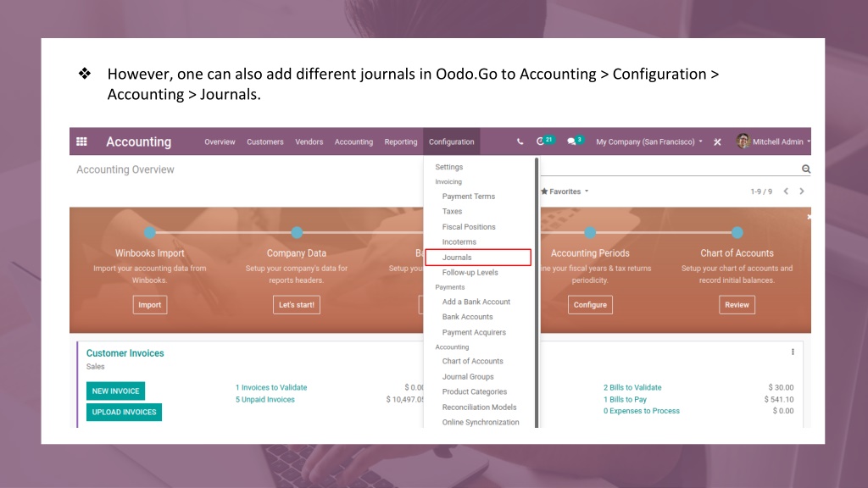Expand the Favorites dropdown
868x488 pixels.
(x=565, y=191)
